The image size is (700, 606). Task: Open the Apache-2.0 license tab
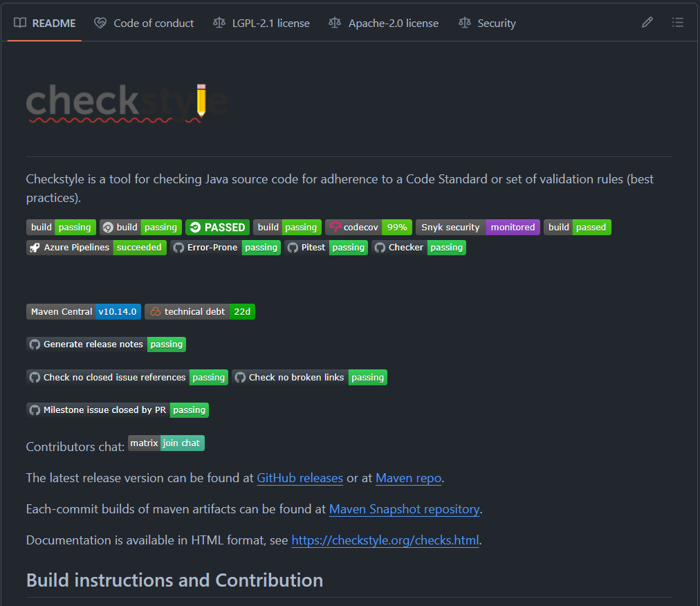tap(384, 24)
